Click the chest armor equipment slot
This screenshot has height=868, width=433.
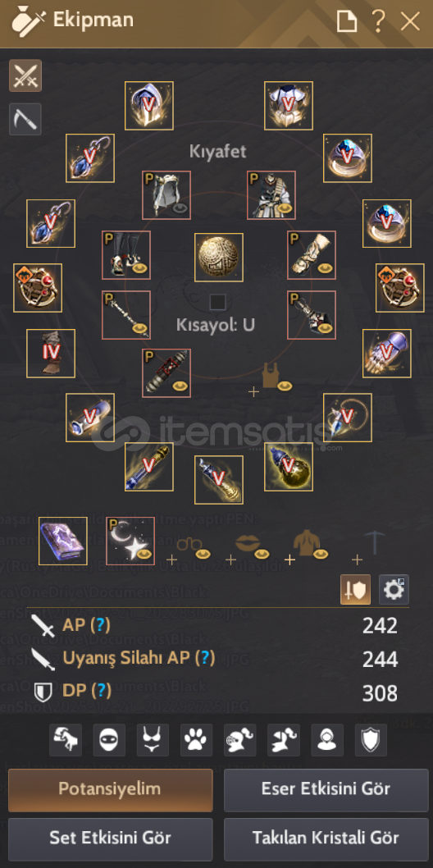point(289,106)
